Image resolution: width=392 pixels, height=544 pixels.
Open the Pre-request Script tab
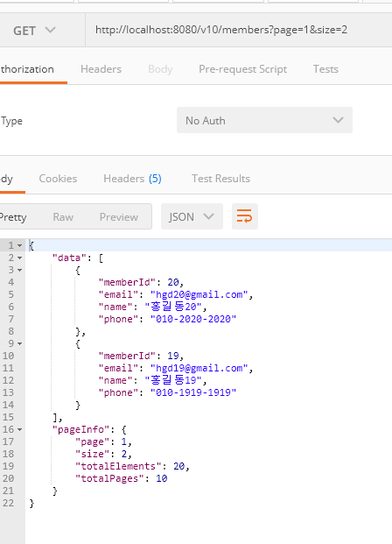coord(242,69)
